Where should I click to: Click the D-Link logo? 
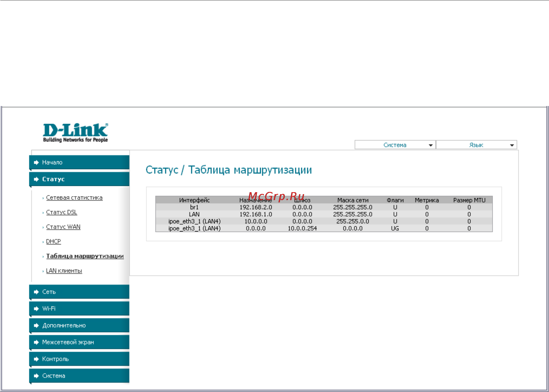(75, 133)
